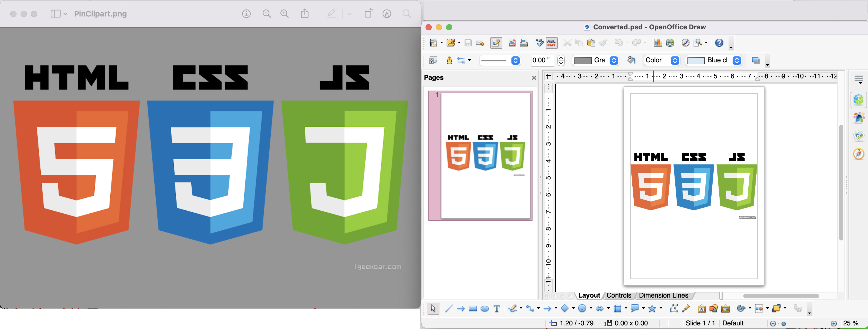Image resolution: width=868 pixels, height=329 pixels.
Task: Click the Arrange objects icon
Action: [776, 308]
